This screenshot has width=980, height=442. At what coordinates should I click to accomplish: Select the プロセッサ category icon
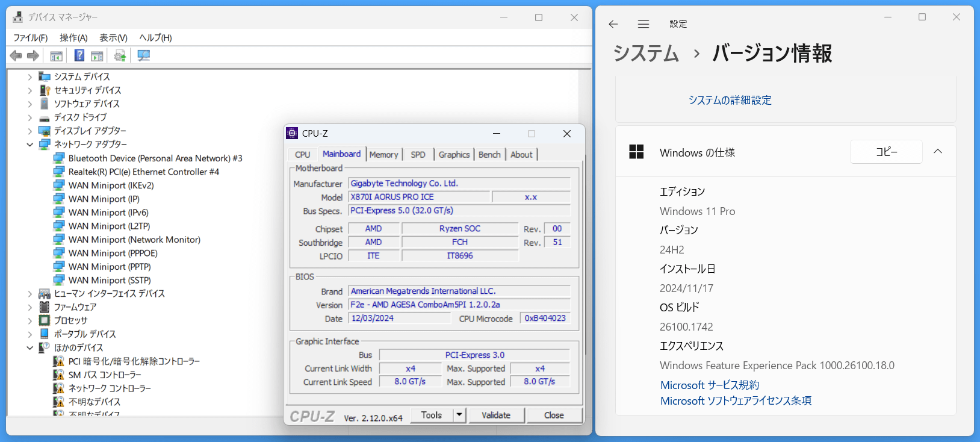point(45,320)
